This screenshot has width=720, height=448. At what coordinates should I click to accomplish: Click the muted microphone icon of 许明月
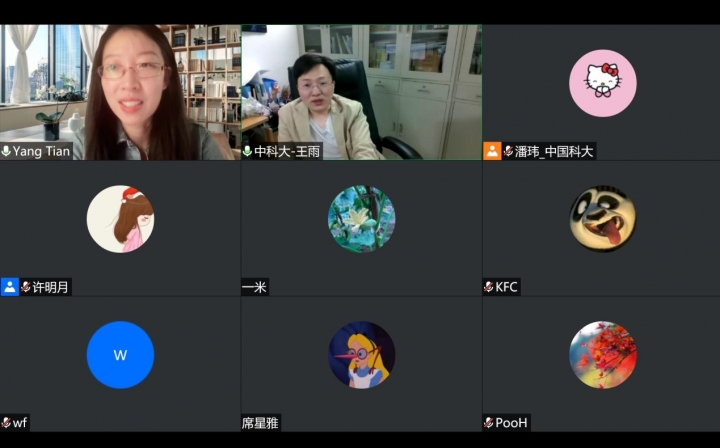(x=26, y=287)
